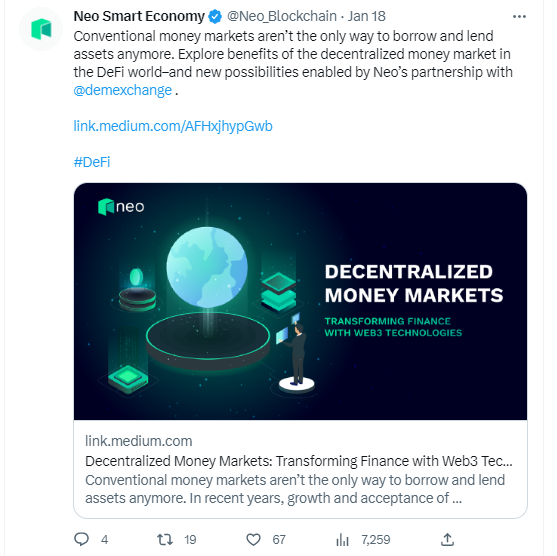Click the Jan 18 timestamp
This screenshot has width=557, height=556.
pyautogui.click(x=367, y=16)
